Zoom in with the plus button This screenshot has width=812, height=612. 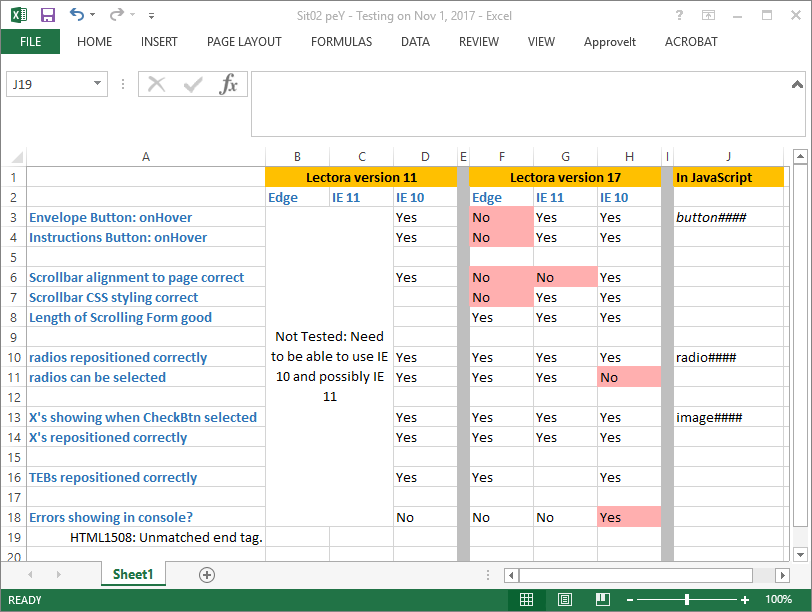[745, 600]
